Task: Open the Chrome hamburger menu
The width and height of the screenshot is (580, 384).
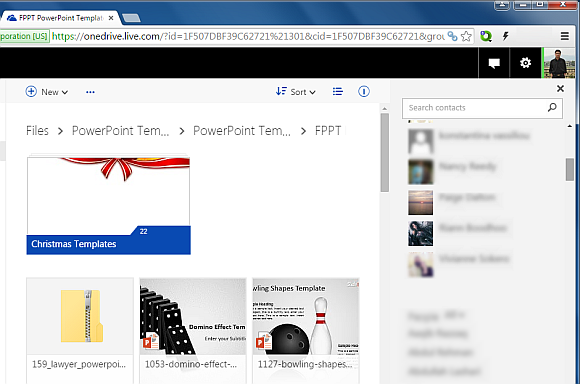Action: coord(564,36)
